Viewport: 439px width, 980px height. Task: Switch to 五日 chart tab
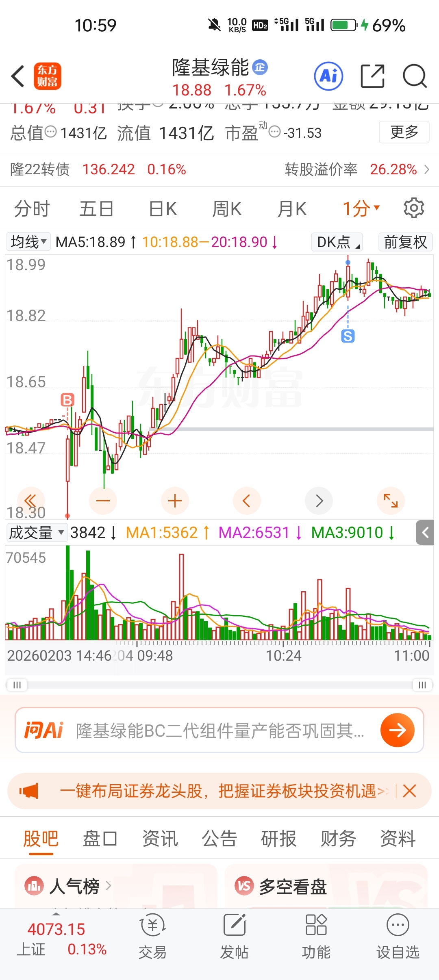pyautogui.click(x=96, y=208)
